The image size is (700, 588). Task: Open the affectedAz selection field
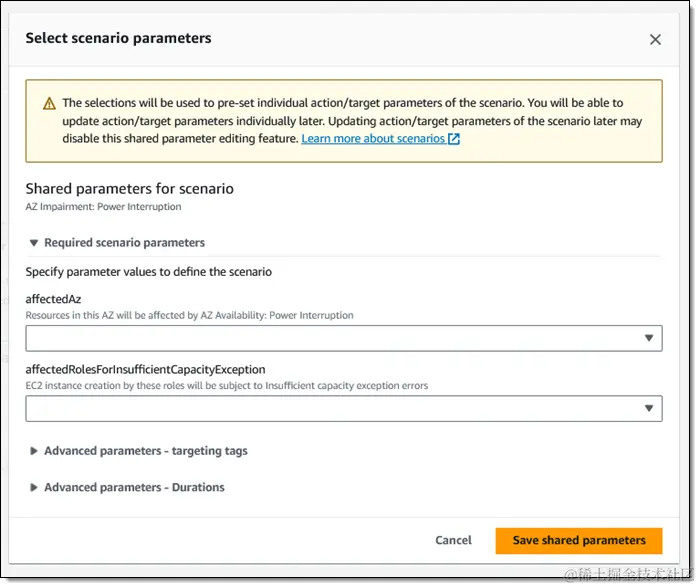(x=330, y=339)
